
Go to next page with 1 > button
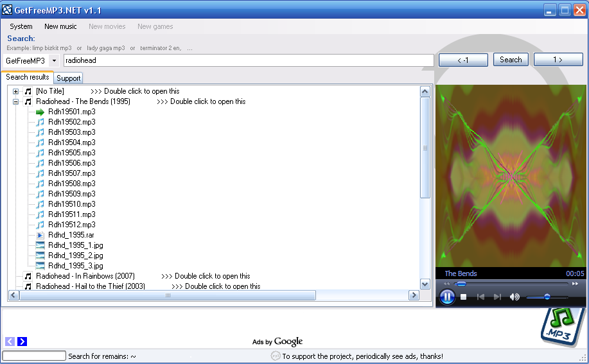click(x=558, y=60)
